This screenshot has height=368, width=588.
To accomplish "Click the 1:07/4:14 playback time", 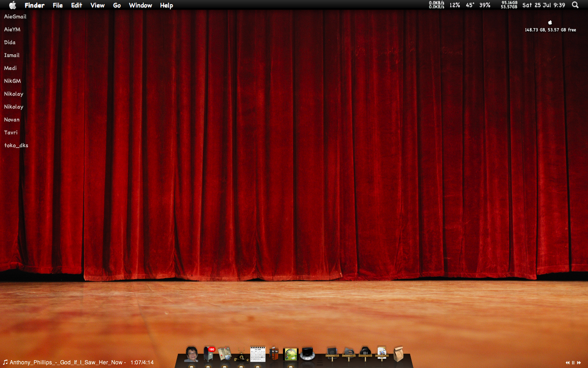I will [x=142, y=362].
